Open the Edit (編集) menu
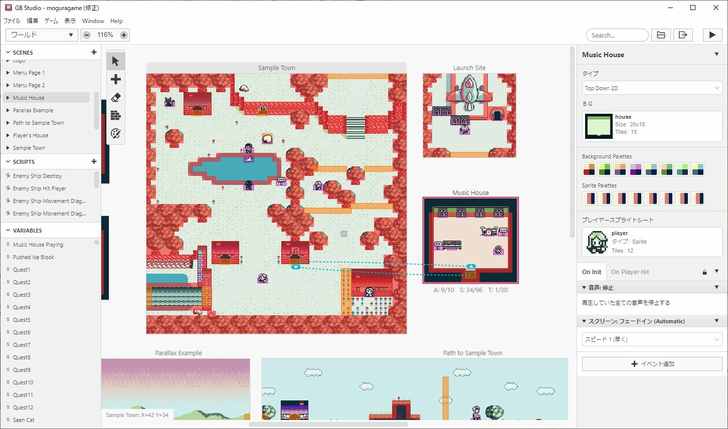Screen dimensions: 728x429 [x=32, y=21]
